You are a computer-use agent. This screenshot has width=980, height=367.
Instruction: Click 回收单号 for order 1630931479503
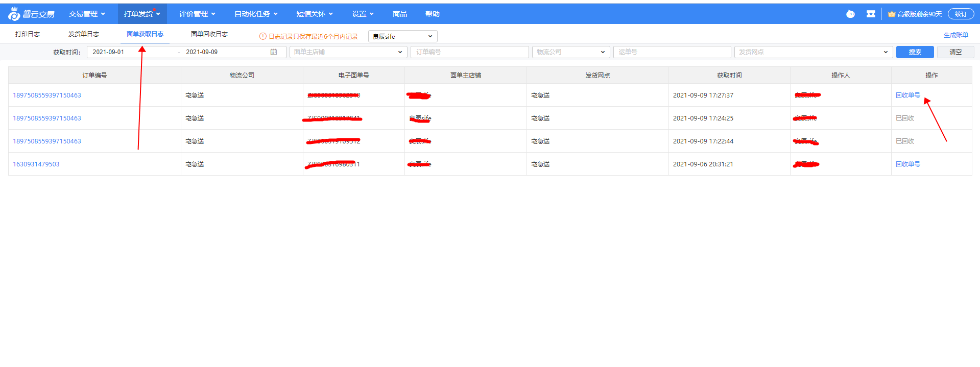908,164
